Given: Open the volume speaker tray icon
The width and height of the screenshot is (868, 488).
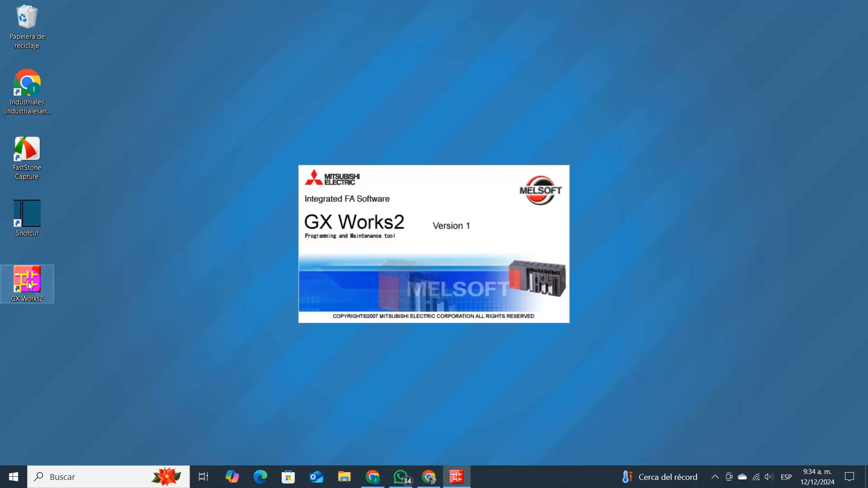Looking at the screenshot, I should (769, 477).
